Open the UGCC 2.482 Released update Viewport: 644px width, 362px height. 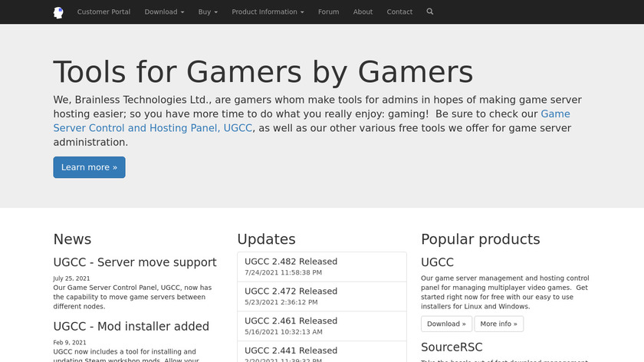(x=322, y=267)
